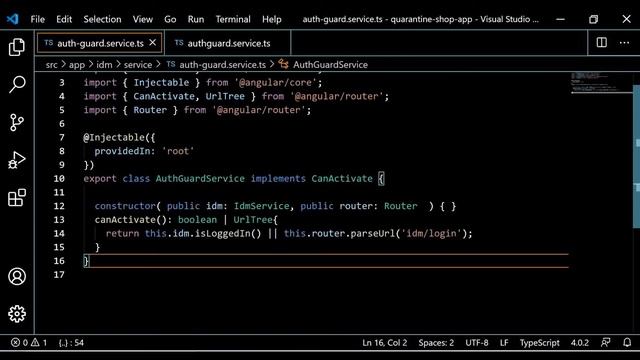This screenshot has width=640, height=360.
Task: Click the 'idm/login' string on line 14
Action: pyautogui.click(x=431, y=233)
